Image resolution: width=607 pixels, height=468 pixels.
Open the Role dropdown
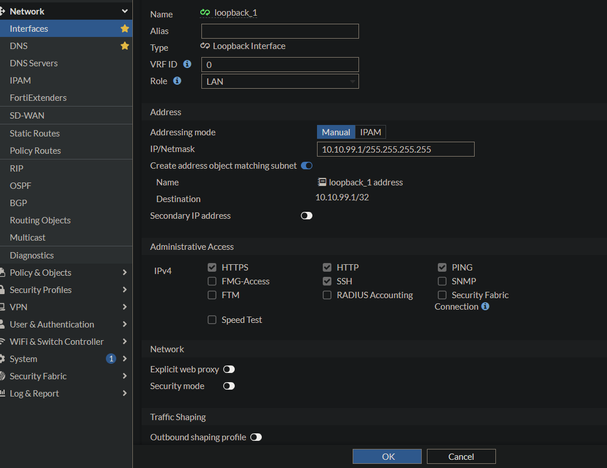coord(279,81)
